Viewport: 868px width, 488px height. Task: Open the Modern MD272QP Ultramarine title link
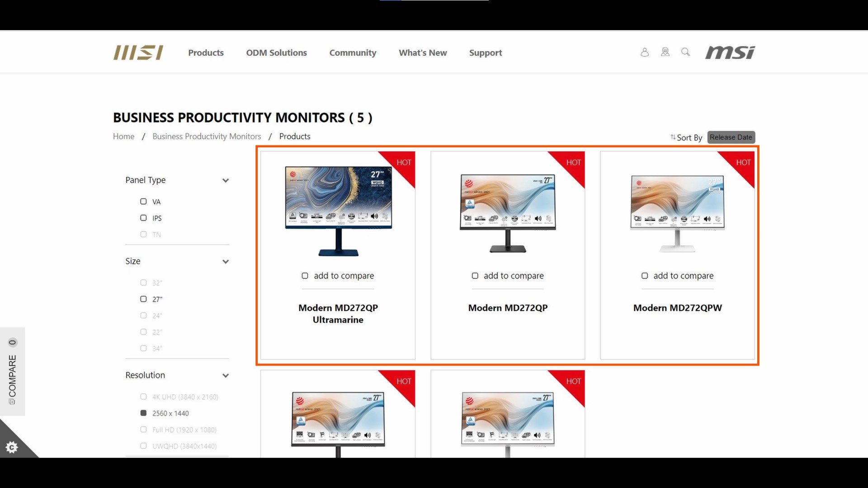click(338, 314)
